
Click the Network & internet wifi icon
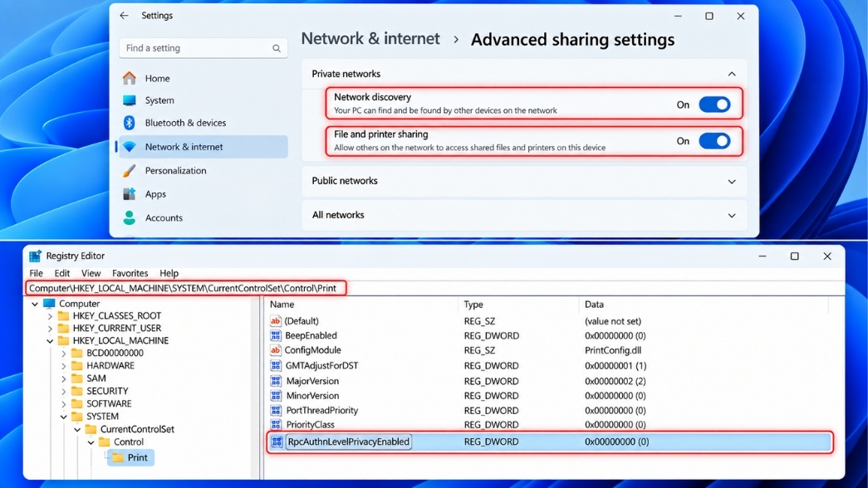[x=130, y=147]
